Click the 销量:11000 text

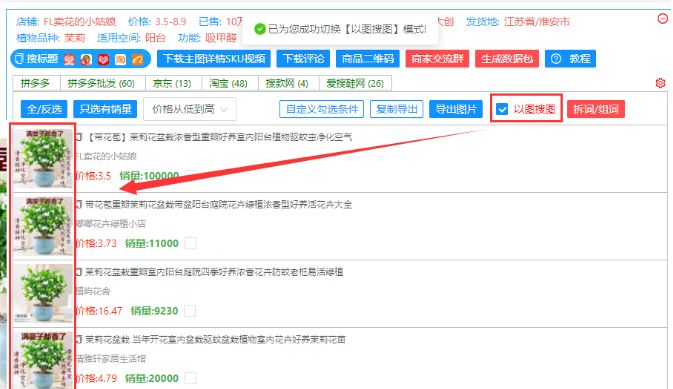[152, 243]
